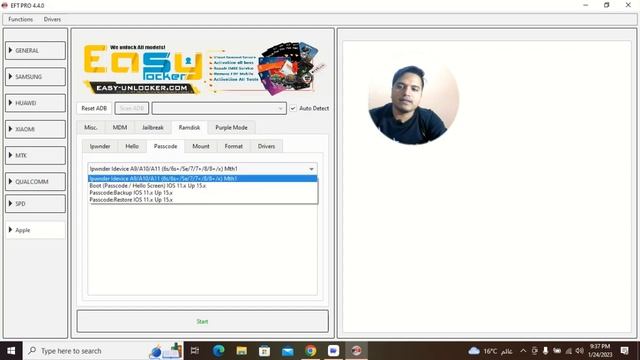The height and width of the screenshot is (360, 640).
Task: Switch to the Jailbreak tab
Action: pyautogui.click(x=153, y=127)
